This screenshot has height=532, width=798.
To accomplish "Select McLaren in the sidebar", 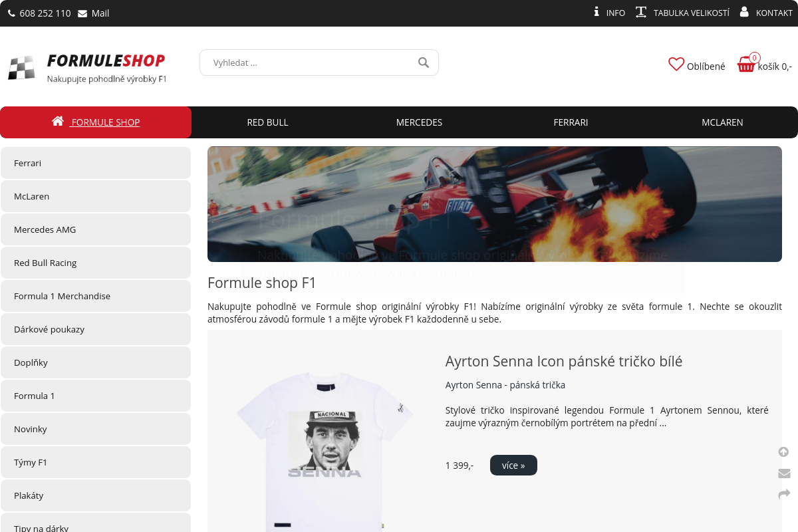I will coord(96,196).
